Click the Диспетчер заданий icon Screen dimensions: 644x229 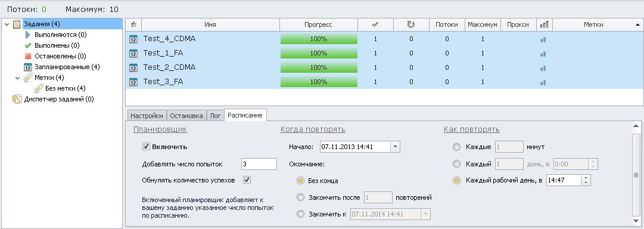(17, 98)
